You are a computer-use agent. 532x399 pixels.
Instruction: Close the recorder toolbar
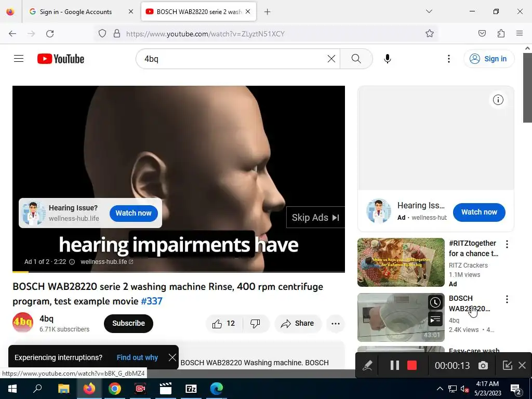tap(522, 365)
